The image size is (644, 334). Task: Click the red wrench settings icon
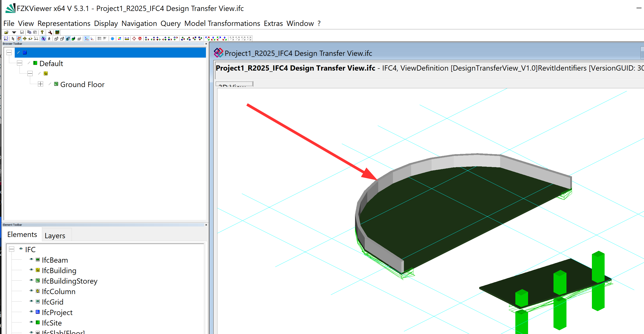pyautogui.click(x=50, y=32)
